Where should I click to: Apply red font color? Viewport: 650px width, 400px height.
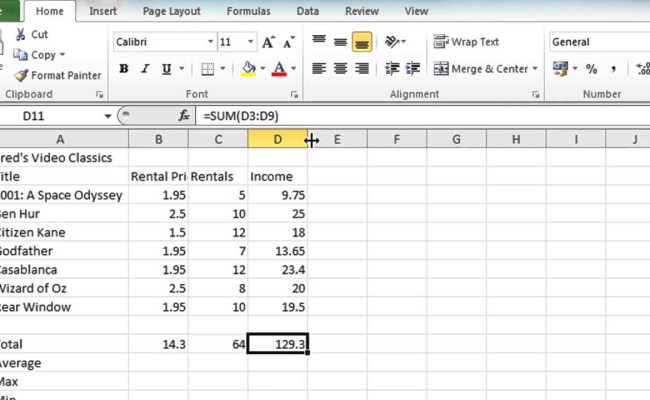pyautogui.click(x=279, y=69)
